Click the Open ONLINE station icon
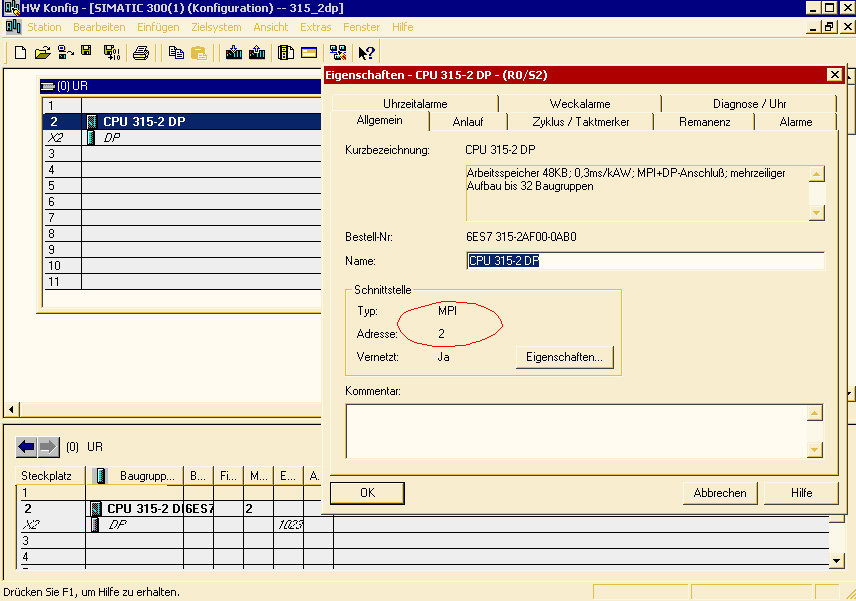Image resolution: width=856 pixels, height=601 pixels. [66, 53]
